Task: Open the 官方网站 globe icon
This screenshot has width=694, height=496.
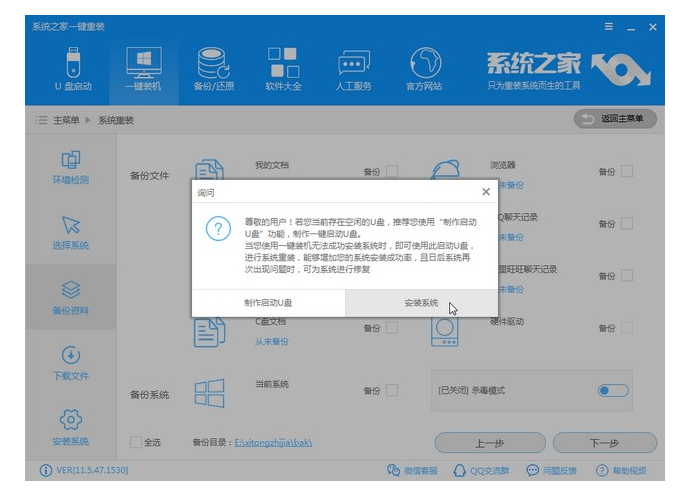Action: tap(426, 68)
